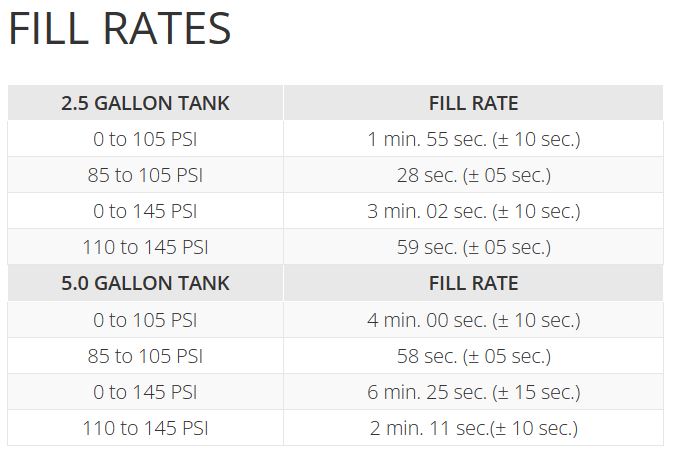Click "FILL RATE" header beside 2.5 gallon tank
The width and height of the screenshot is (675, 461).
473,103
